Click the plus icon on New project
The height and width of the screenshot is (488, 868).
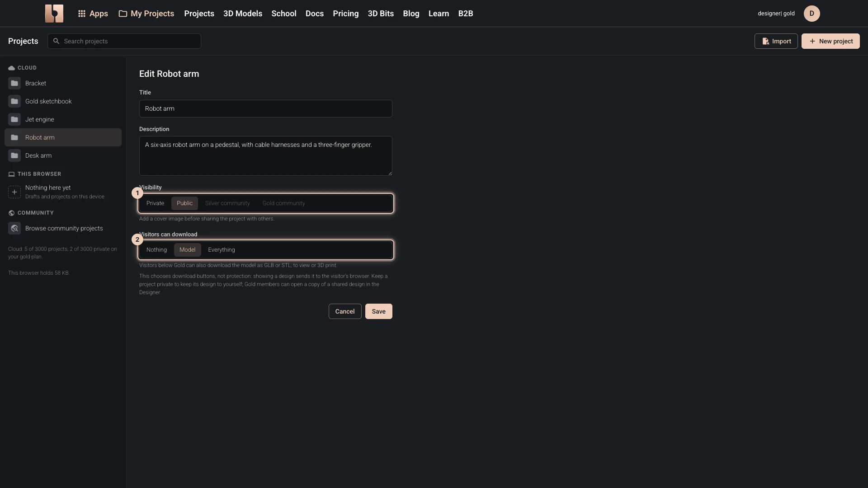tap(812, 41)
